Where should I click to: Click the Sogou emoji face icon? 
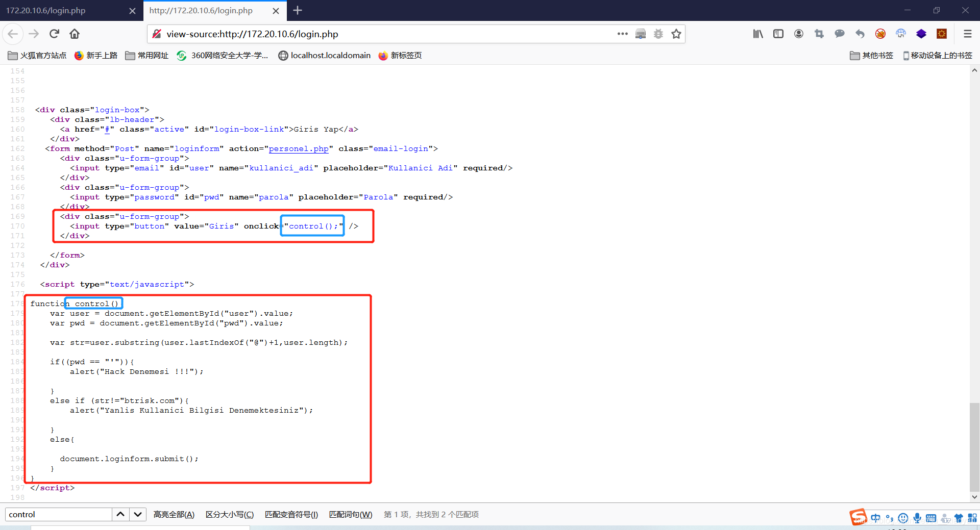coord(903,518)
